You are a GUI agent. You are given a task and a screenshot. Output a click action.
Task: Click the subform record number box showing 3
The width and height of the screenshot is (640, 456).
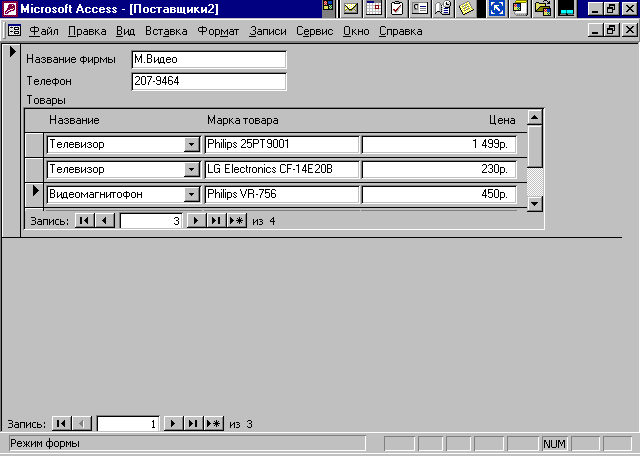[x=151, y=221]
